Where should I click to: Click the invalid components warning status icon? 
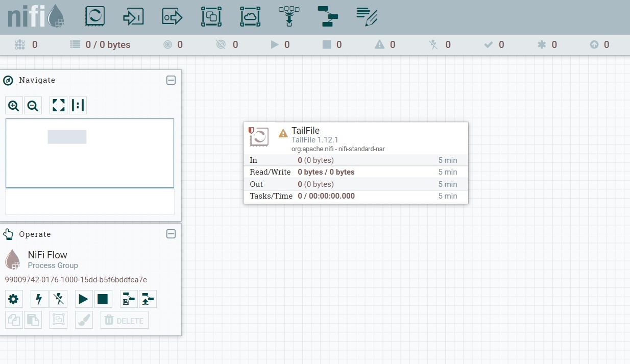tap(379, 45)
